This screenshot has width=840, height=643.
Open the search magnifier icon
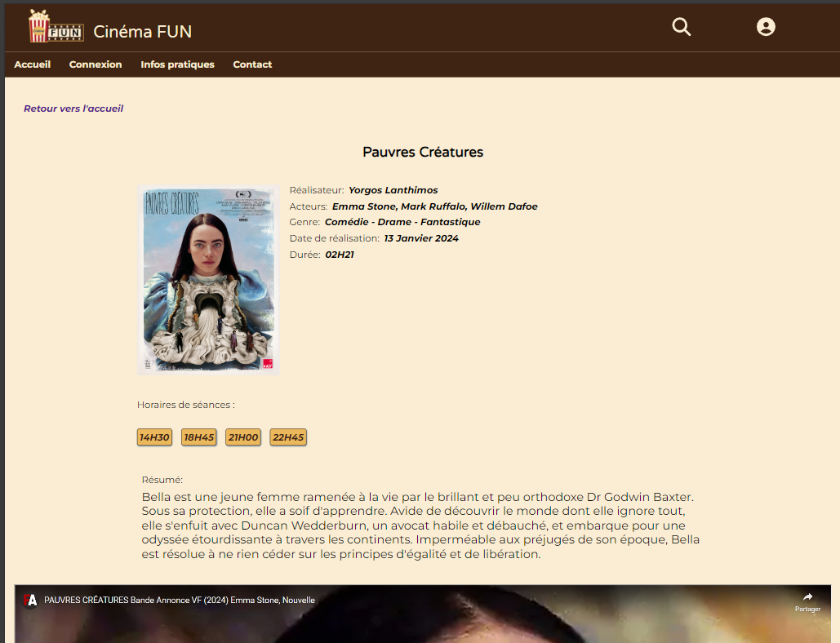[x=681, y=27]
